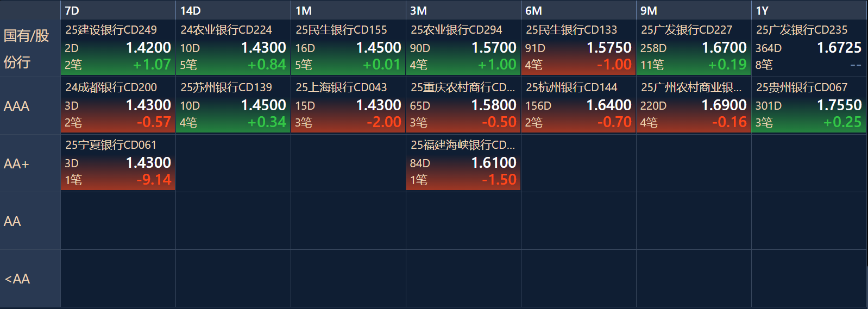Click the +0.19 change value

(728, 65)
